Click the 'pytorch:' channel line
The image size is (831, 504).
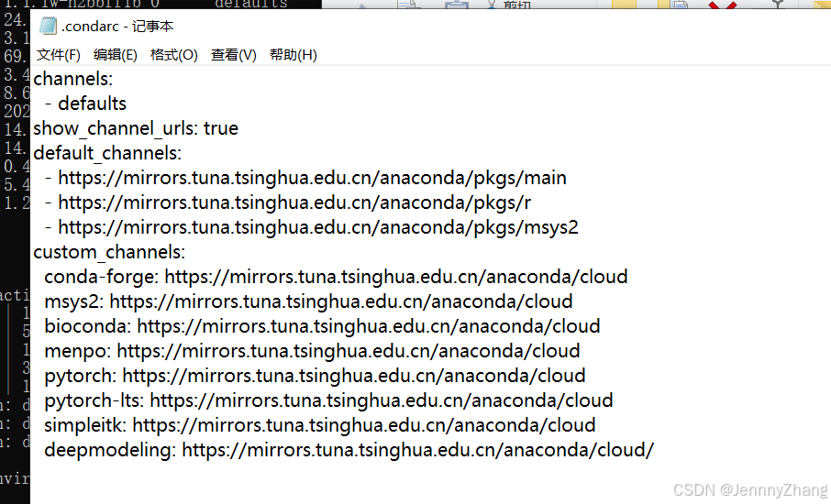click(x=315, y=376)
